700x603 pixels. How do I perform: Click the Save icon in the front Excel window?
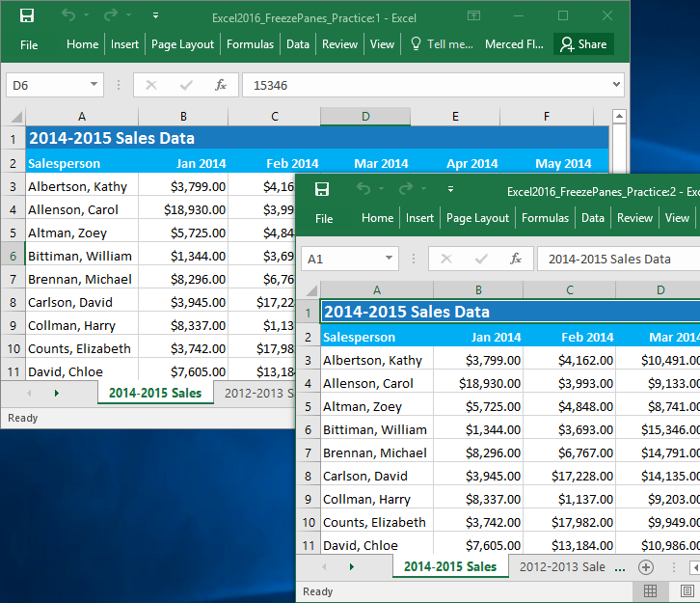(322, 189)
